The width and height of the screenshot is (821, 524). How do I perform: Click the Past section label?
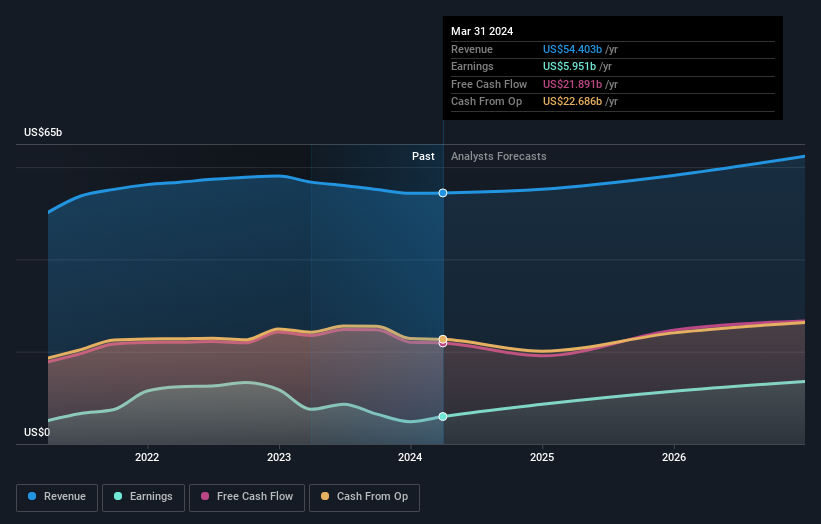tap(423, 157)
